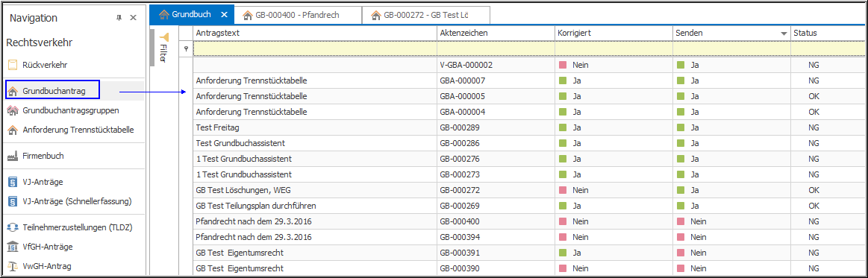Open Anforderung Trennstücktabelle navigation item

click(x=78, y=130)
